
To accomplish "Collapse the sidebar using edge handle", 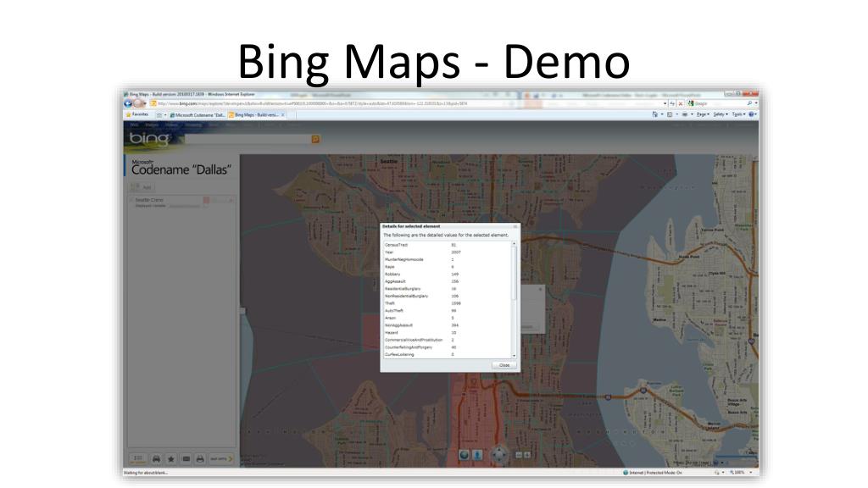I will 242,311.
